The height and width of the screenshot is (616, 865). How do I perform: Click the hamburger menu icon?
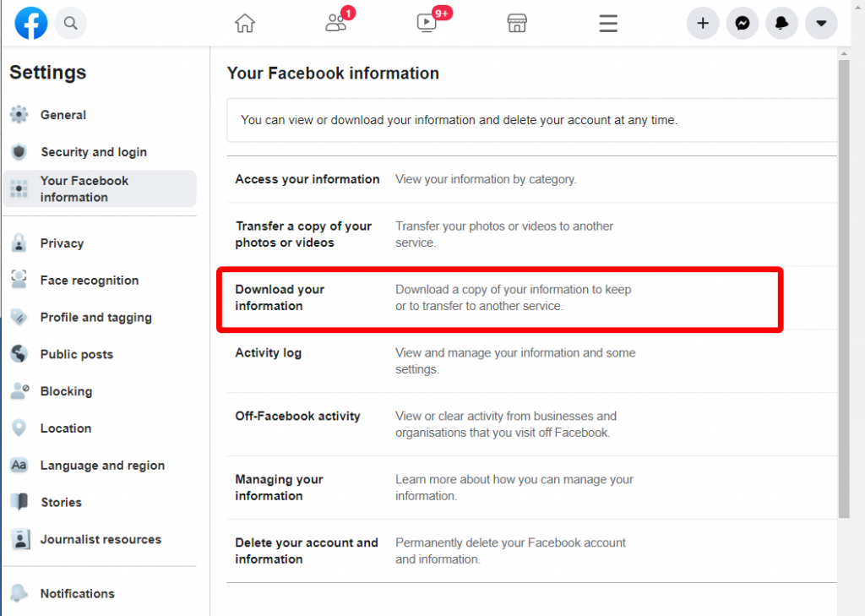[607, 23]
